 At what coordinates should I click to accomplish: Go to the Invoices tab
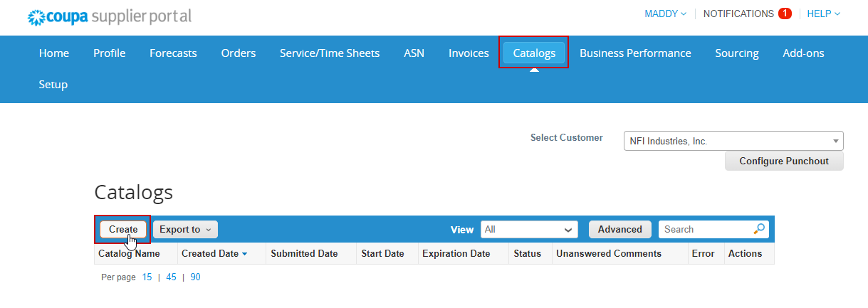[469, 53]
